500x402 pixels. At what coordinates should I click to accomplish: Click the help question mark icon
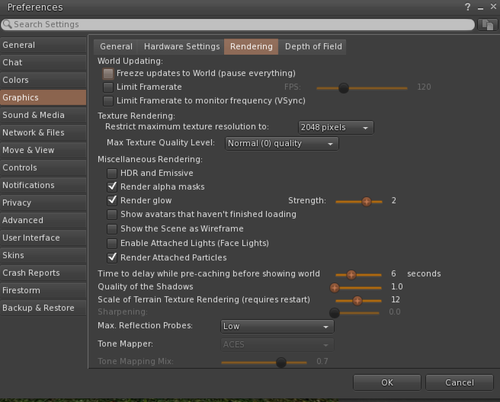[468, 7]
